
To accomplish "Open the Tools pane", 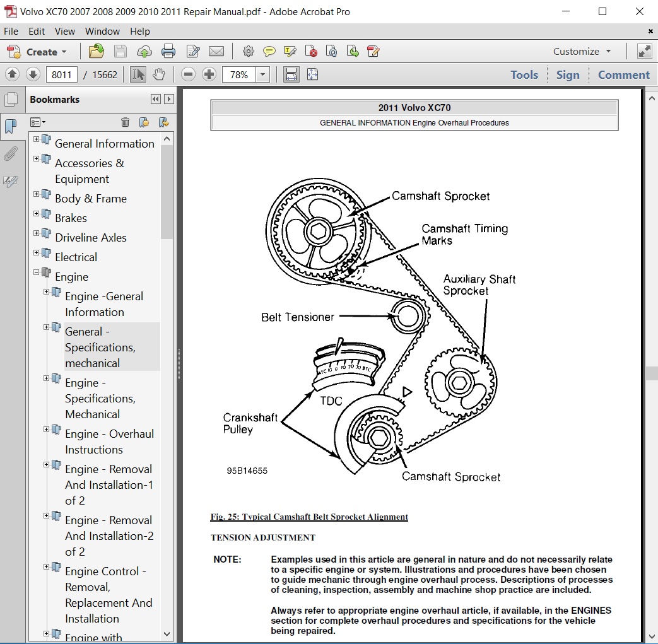I will point(524,74).
